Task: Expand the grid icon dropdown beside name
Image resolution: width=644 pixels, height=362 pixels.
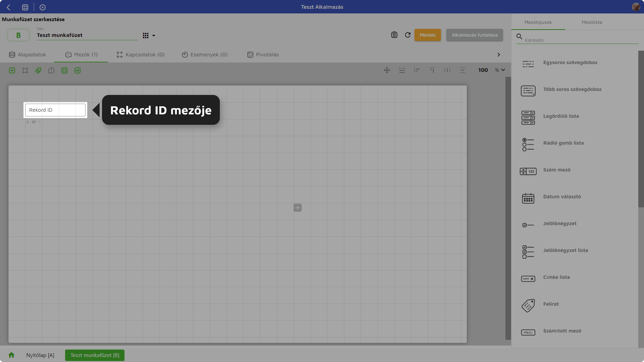Action: coord(149,36)
